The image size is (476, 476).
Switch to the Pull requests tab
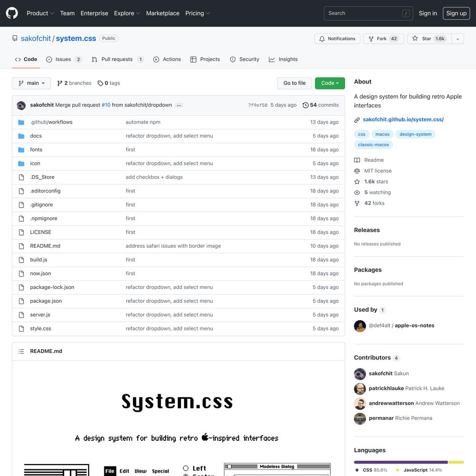click(x=118, y=59)
